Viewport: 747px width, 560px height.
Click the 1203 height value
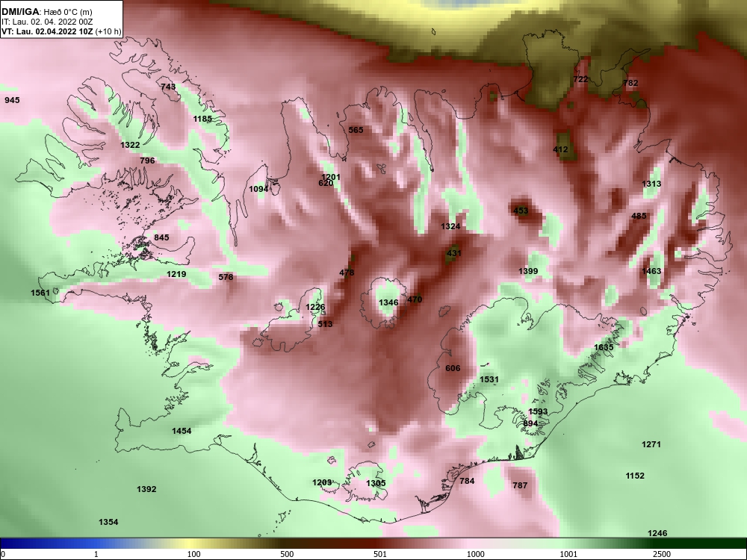click(x=322, y=482)
